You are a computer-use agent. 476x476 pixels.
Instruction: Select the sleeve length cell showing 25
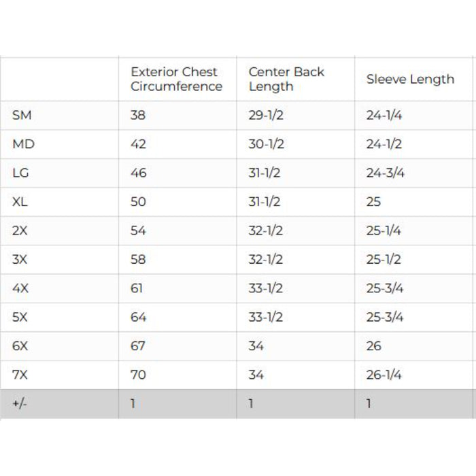(373, 202)
